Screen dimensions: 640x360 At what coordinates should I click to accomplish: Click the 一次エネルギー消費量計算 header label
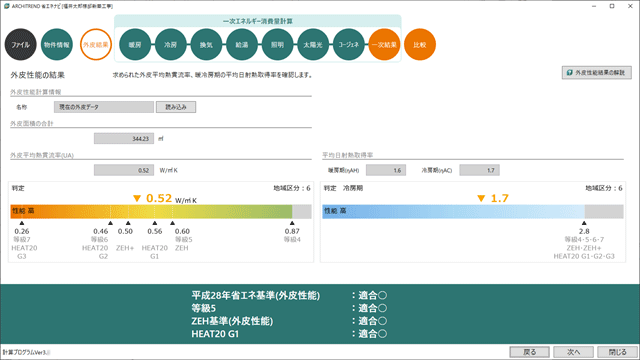tap(258, 21)
